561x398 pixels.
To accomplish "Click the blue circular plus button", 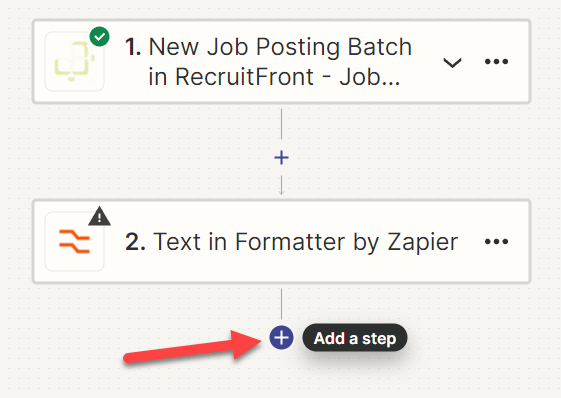I will click(282, 338).
